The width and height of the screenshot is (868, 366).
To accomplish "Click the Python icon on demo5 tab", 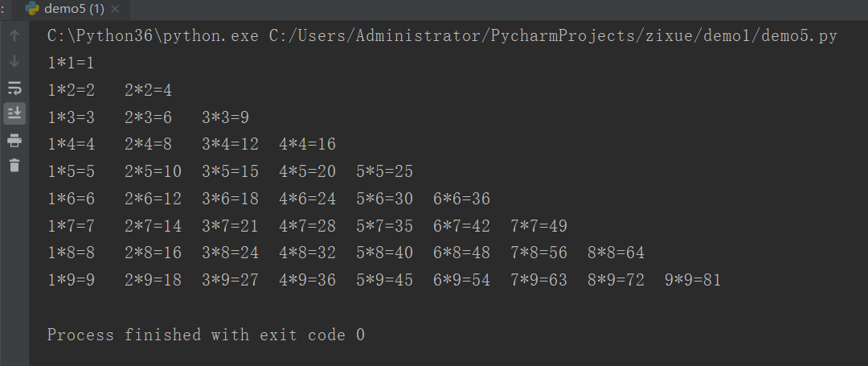I will coord(32,10).
